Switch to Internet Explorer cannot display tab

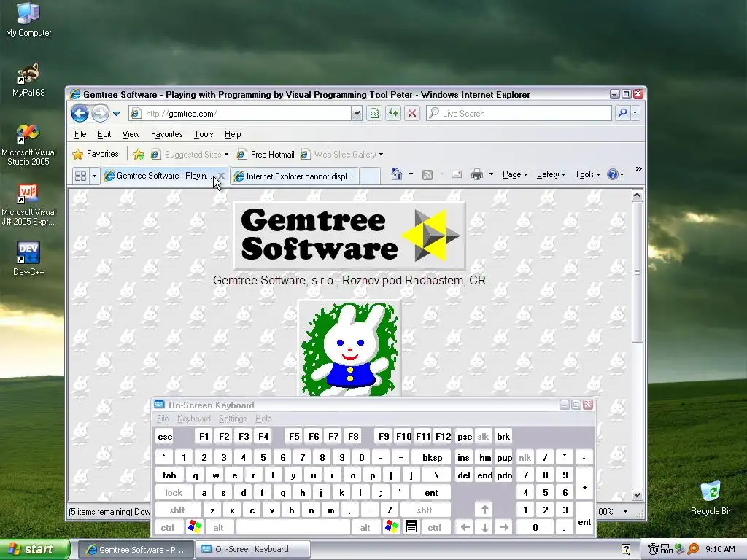[295, 176]
